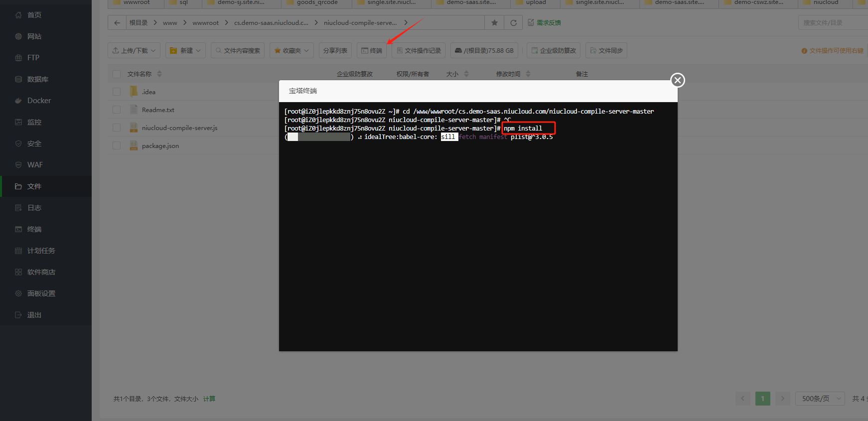Open 文件操作记录 log

click(x=419, y=51)
